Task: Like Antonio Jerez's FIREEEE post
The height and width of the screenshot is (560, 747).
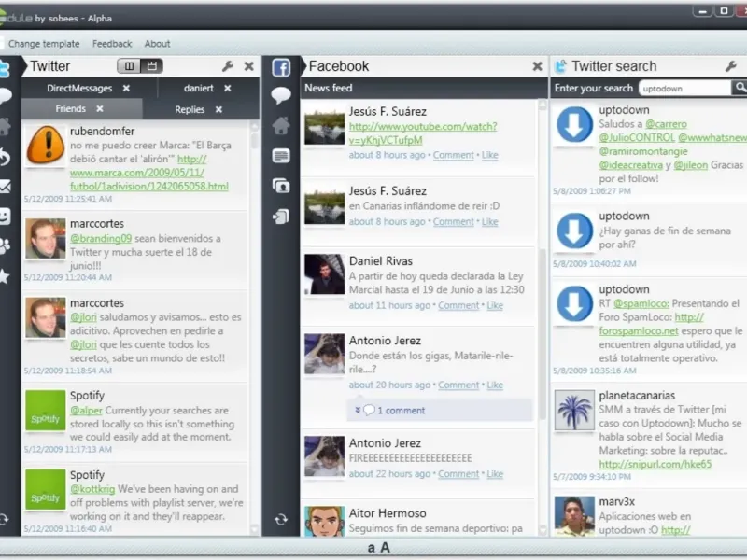Action: [x=495, y=474]
